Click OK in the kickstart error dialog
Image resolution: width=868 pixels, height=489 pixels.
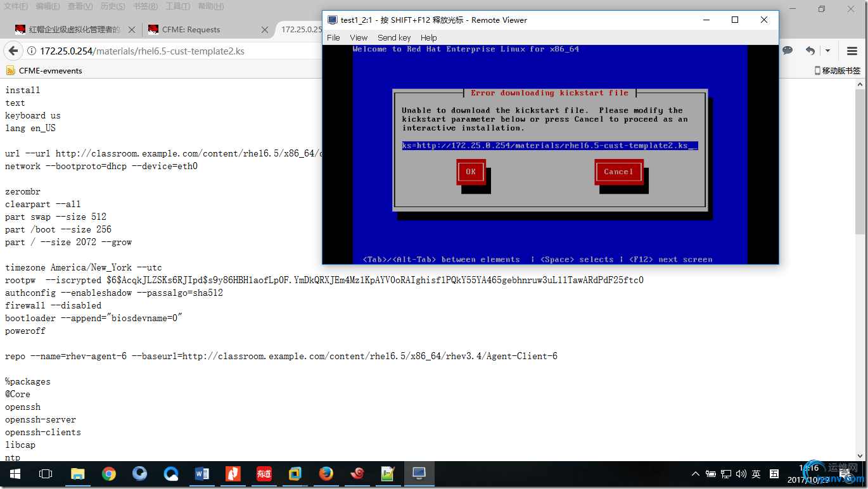tap(471, 172)
